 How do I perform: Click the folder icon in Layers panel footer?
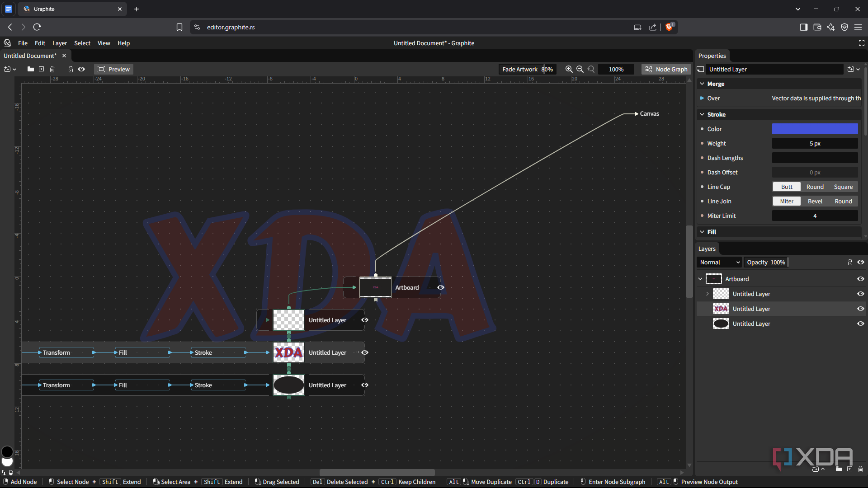click(839, 469)
